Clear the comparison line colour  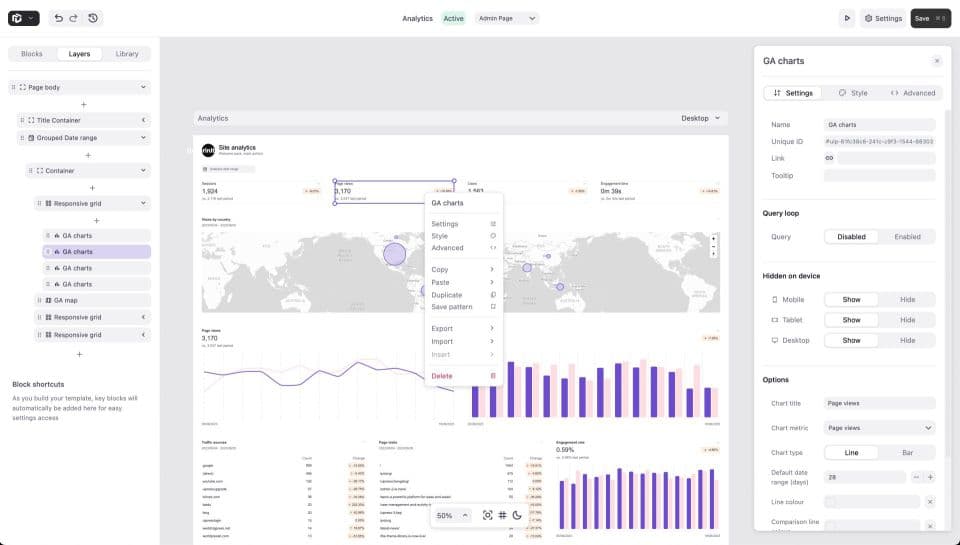click(930, 526)
